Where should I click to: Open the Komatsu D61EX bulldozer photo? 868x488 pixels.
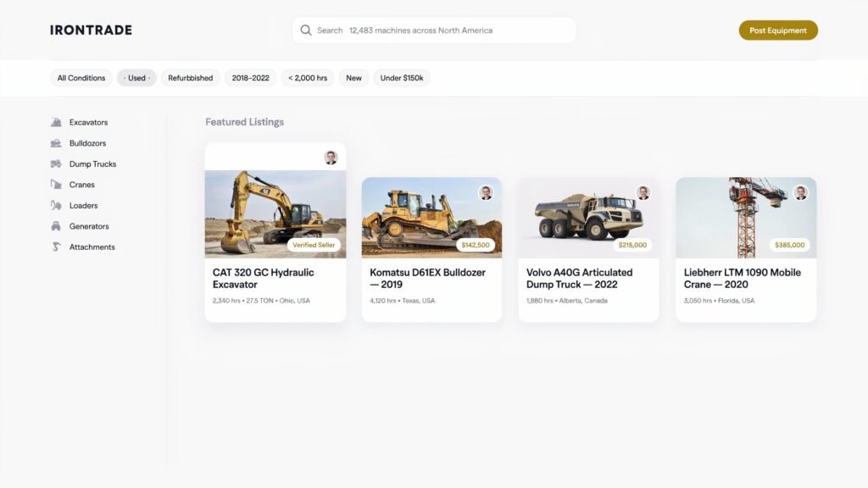coord(431,218)
